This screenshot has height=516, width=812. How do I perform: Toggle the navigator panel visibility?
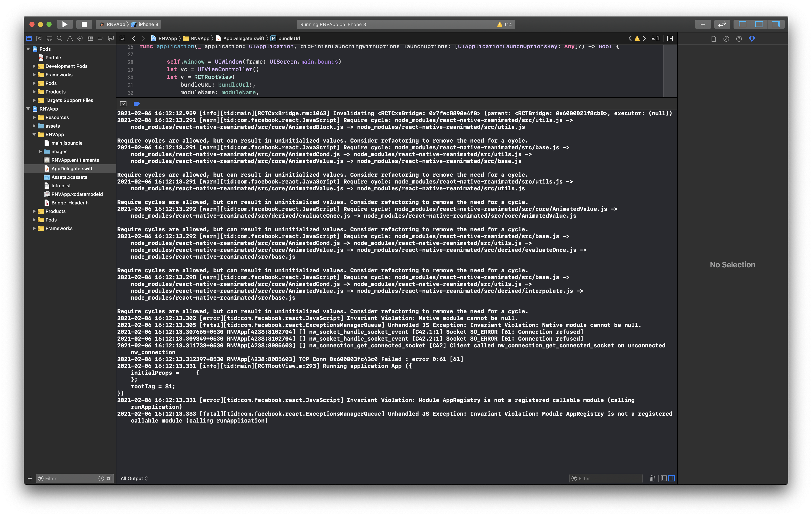pos(742,24)
